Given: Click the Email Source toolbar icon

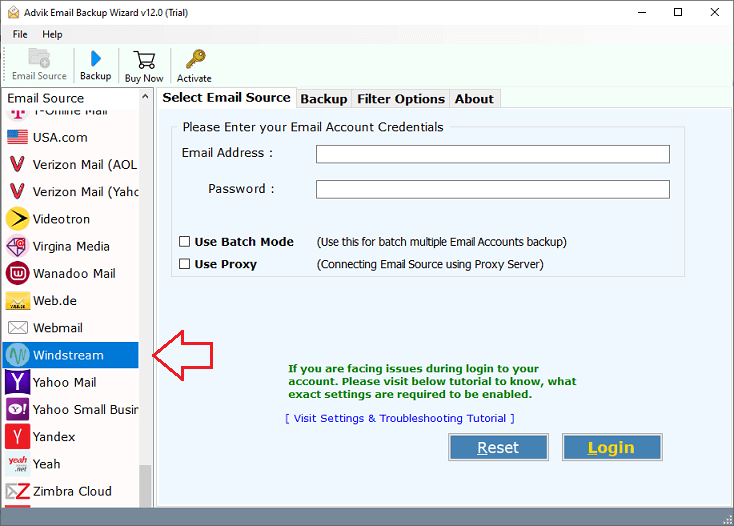Looking at the screenshot, I should pyautogui.click(x=39, y=58).
